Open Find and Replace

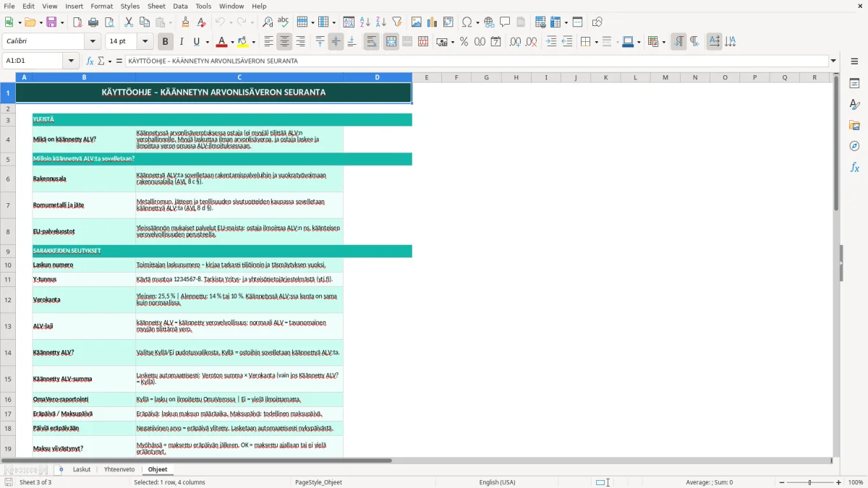(x=268, y=22)
